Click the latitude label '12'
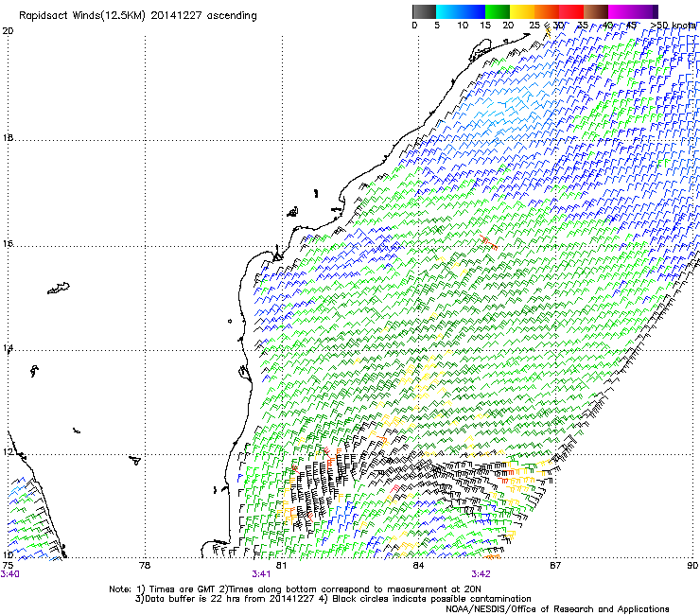Screen dimensions: 700x615 (x=8, y=452)
